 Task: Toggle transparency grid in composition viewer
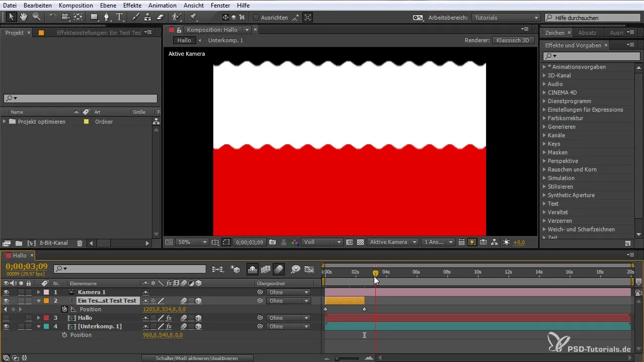(360, 242)
